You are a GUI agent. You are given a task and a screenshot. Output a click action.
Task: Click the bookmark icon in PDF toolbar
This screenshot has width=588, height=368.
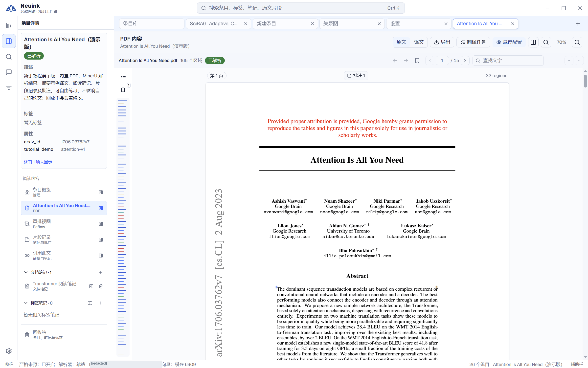point(417,61)
